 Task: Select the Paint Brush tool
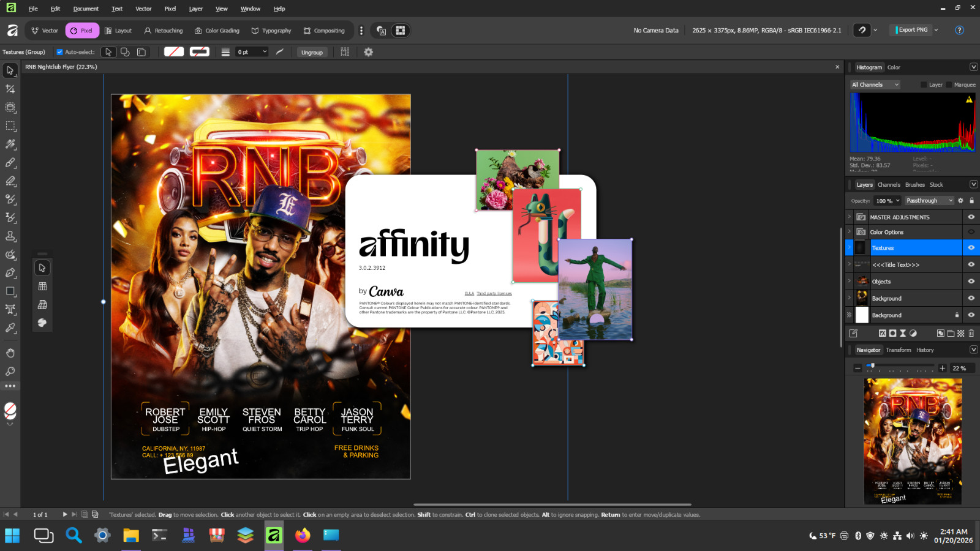tap(10, 163)
